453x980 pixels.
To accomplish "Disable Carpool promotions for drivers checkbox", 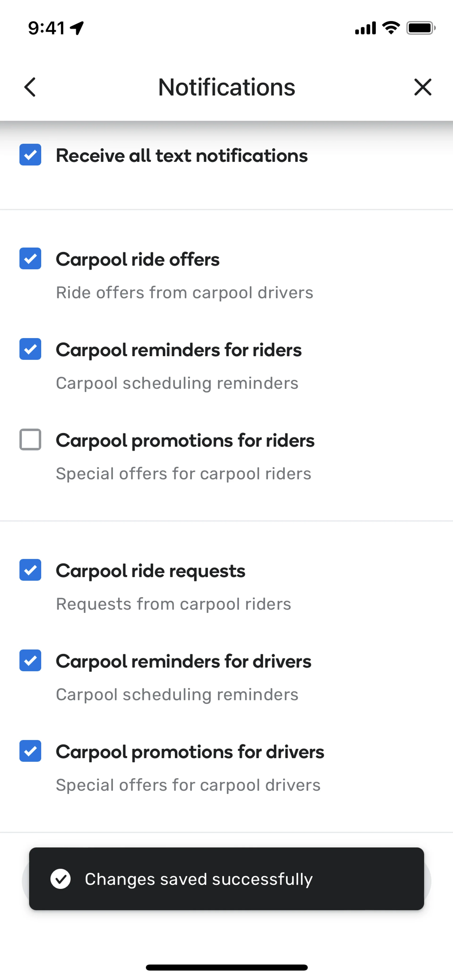I will click(x=30, y=751).
